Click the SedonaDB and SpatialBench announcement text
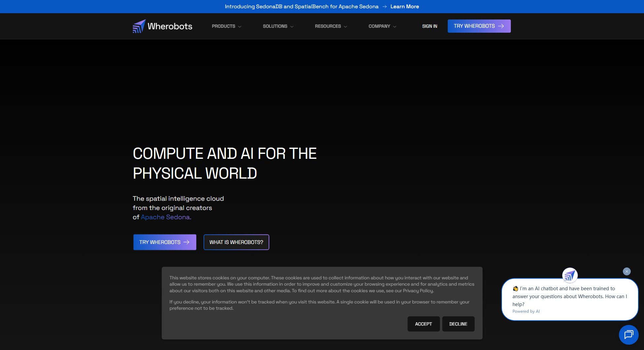 (x=302, y=7)
